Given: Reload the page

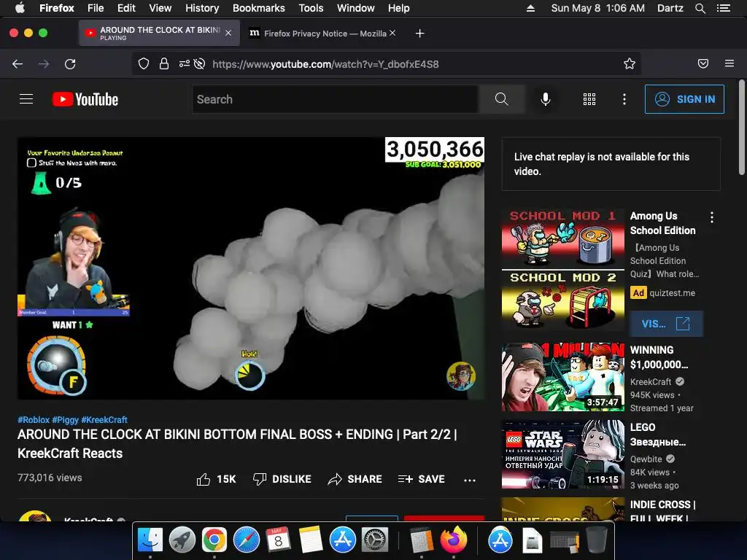Looking at the screenshot, I should point(70,64).
